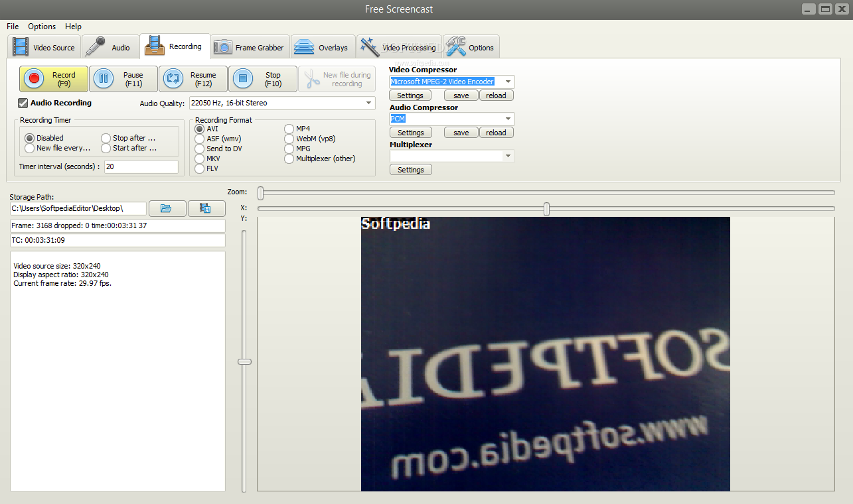Open the Help menu
The height and width of the screenshot is (504, 853).
click(73, 27)
